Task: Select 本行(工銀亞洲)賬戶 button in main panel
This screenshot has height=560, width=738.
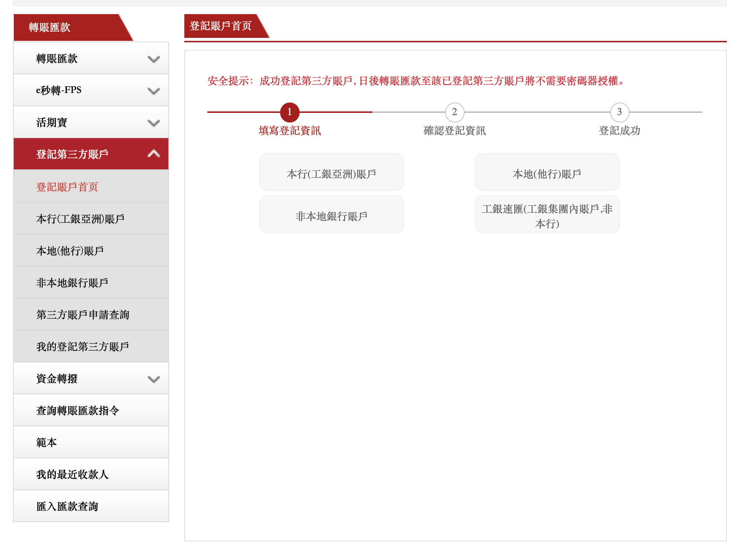Action: coord(331,173)
